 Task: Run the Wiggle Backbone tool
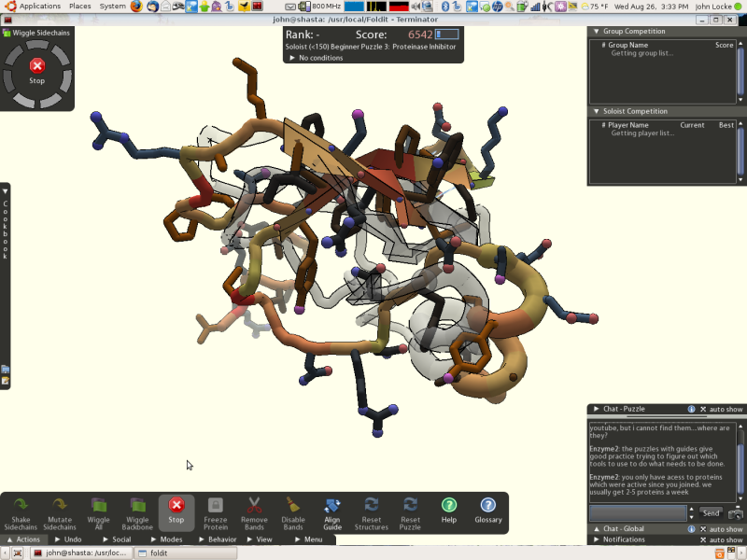[137, 513]
